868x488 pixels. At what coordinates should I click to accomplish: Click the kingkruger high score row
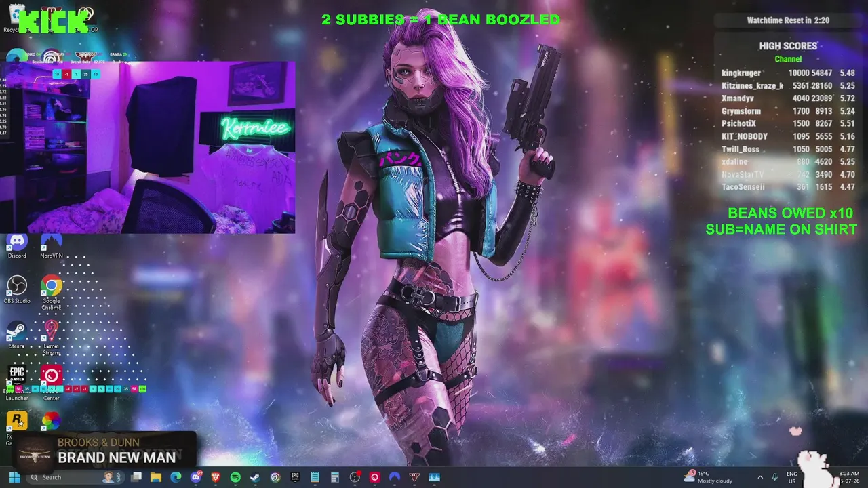click(x=788, y=73)
